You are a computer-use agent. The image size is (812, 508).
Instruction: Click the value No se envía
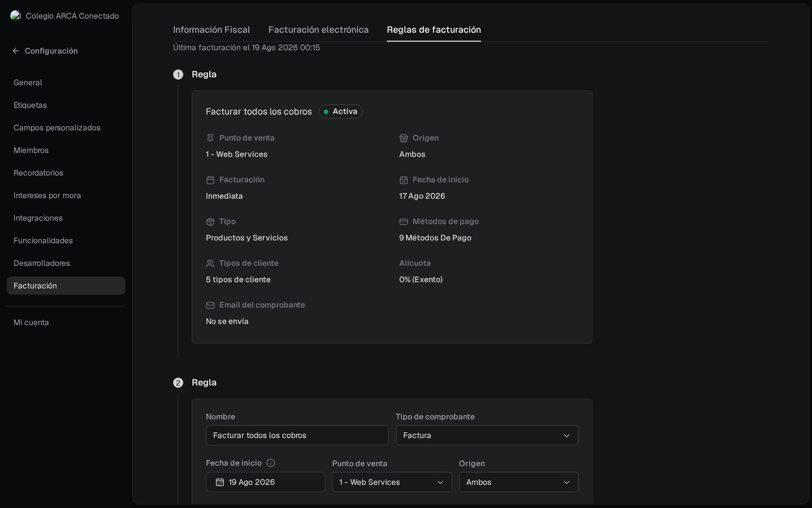pyautogui.click(x=227, y=321)
